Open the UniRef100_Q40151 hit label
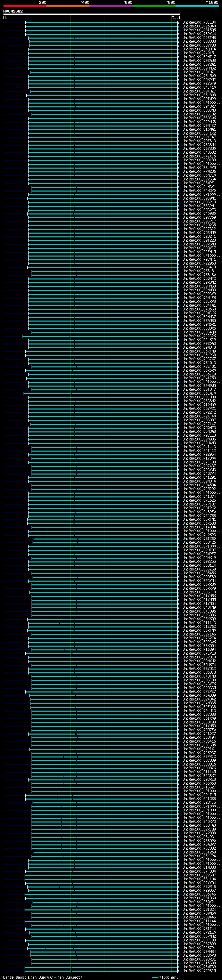 [199, 53]
